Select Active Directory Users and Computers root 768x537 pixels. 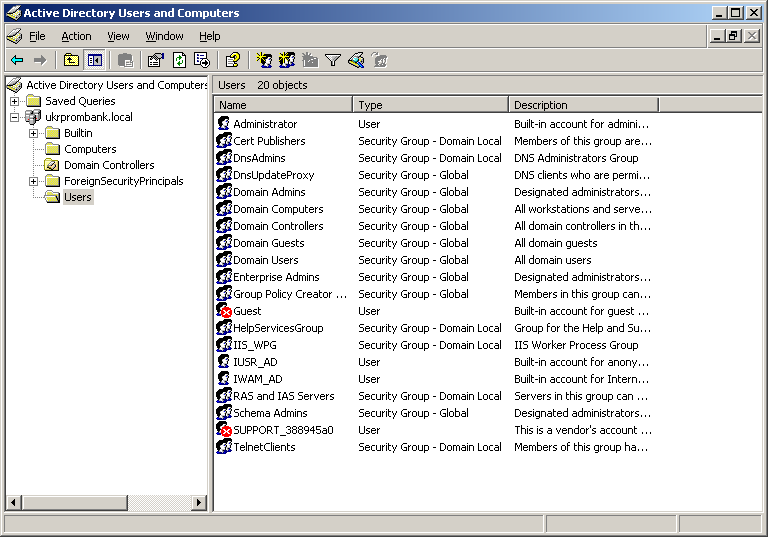pos(117,85)
